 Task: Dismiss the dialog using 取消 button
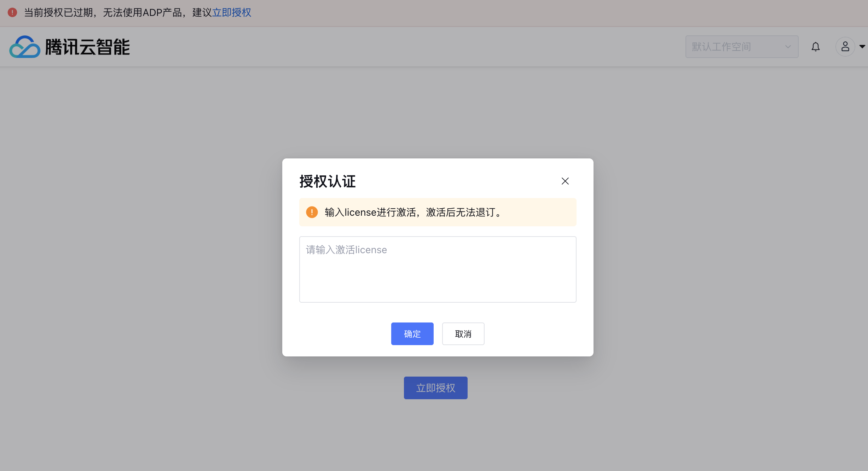pos(463,334)
